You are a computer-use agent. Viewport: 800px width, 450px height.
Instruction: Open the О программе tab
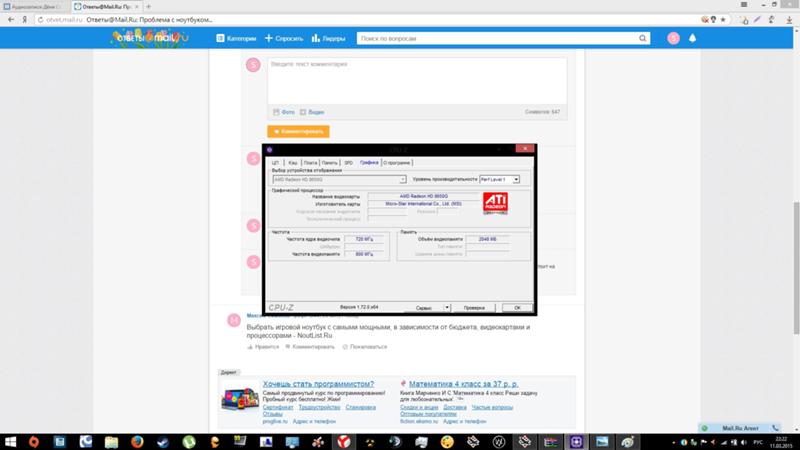[396, 163]
